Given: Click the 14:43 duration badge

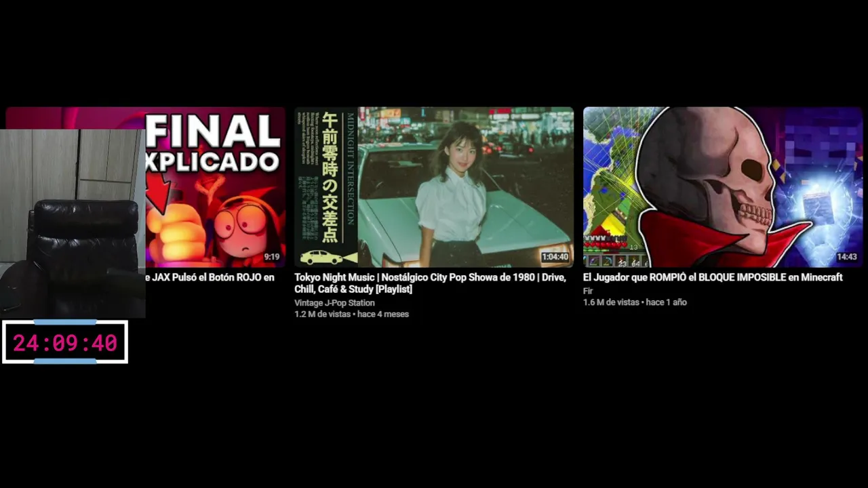Looking at the screenshot, I should tap(846, 257).
